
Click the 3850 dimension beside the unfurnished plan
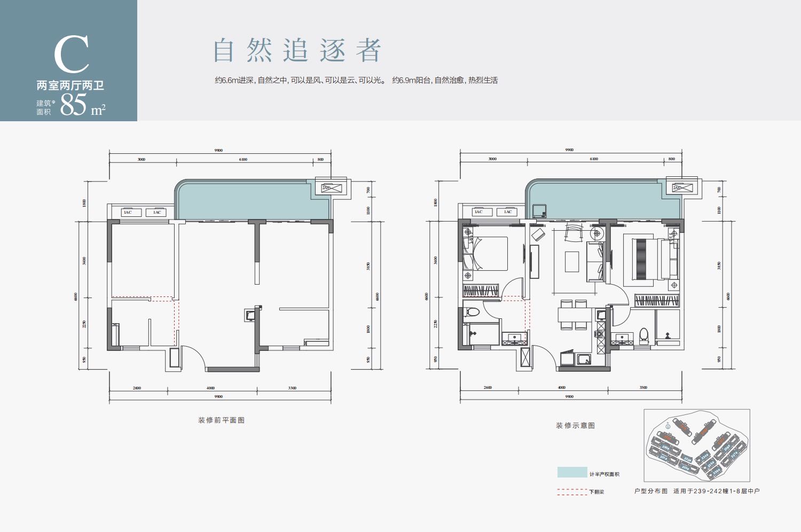tap(368, 265)
